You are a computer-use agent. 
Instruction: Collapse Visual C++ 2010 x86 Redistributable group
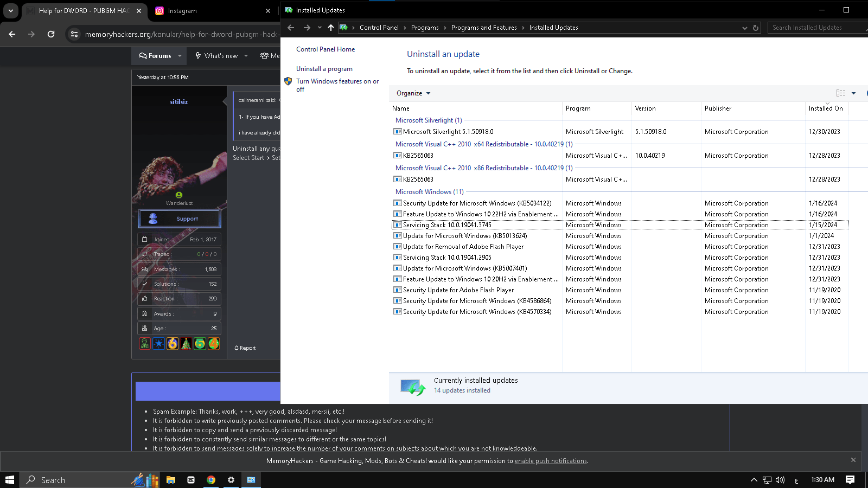(484, 168)
